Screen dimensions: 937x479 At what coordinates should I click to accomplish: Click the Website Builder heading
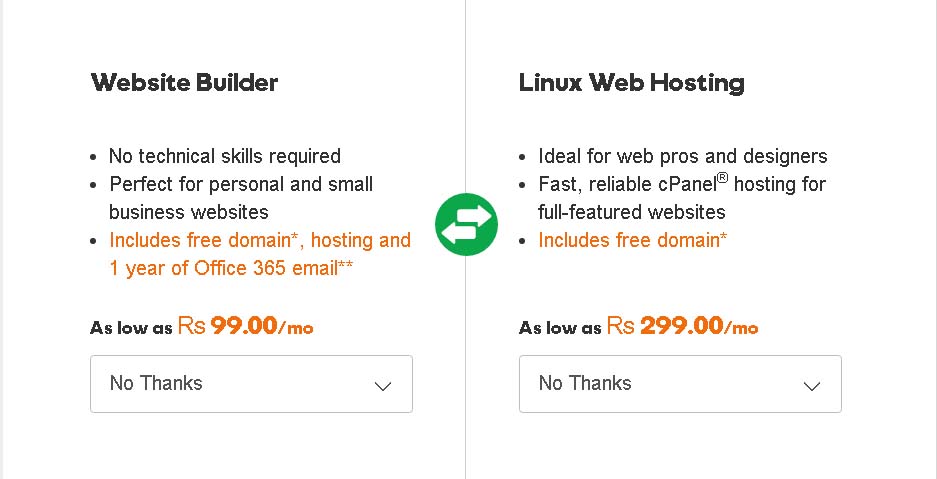(184, 82)
